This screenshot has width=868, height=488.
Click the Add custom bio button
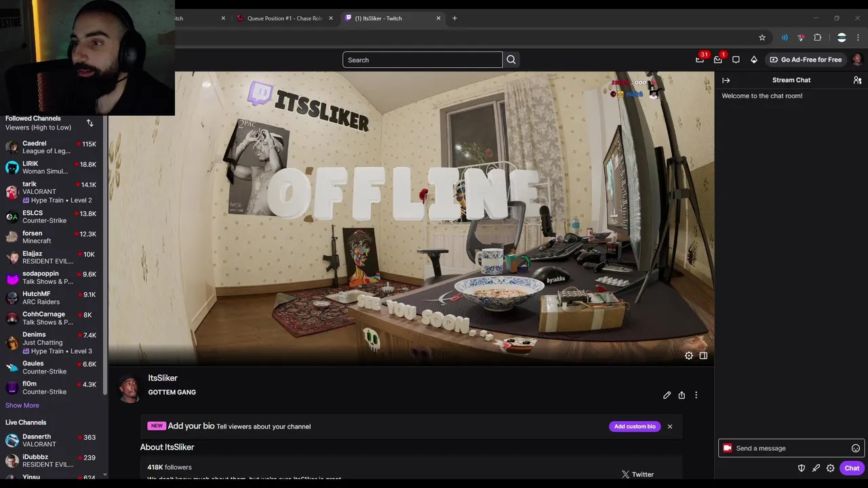click(x=635, y=426)
